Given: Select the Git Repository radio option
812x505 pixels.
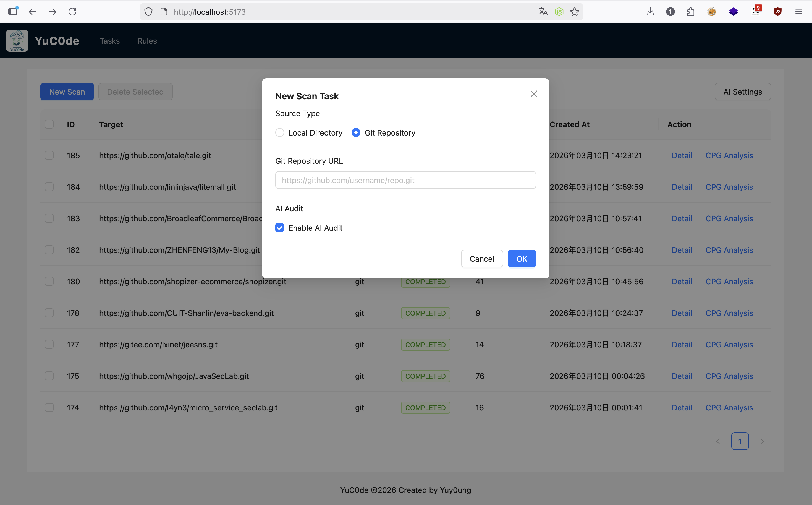Looking at the screenshot, I should [x=356, y=132].
